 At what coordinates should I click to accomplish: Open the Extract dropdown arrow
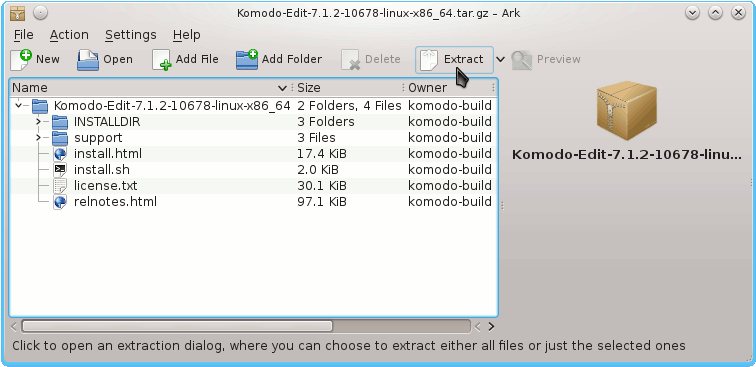(x=500, y=60)
